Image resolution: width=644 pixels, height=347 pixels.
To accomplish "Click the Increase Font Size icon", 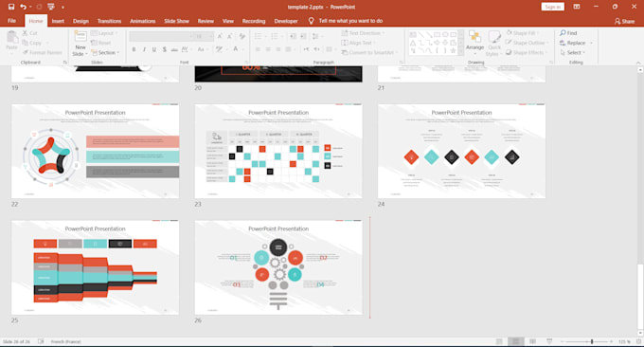I will pos(220,36).
